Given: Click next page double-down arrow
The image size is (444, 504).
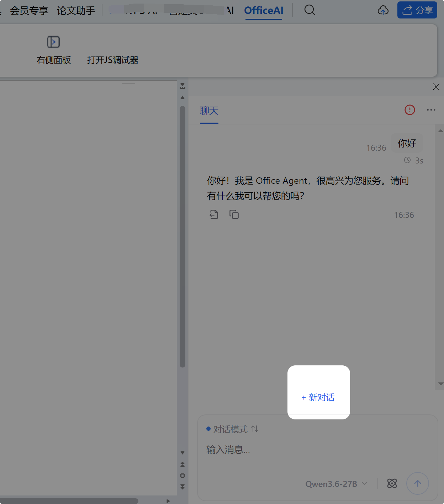Looking at the screenshot, I should (183, 487).
